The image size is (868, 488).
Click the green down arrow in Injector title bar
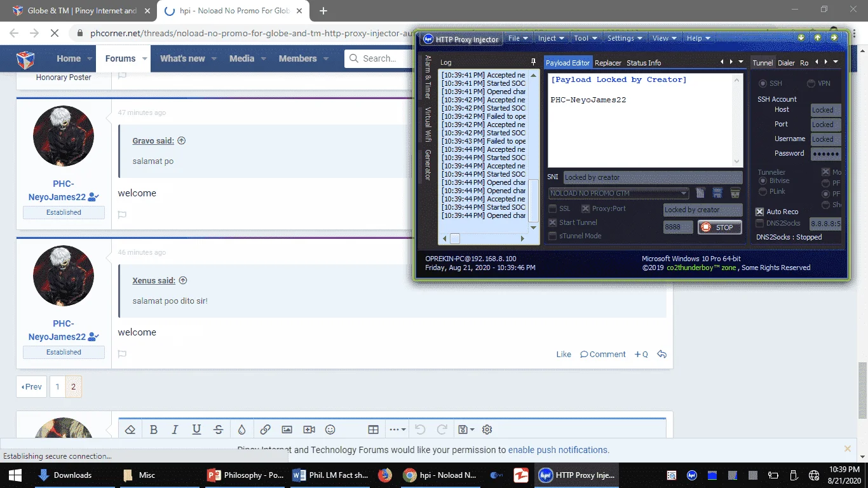[x=801, y=37]
